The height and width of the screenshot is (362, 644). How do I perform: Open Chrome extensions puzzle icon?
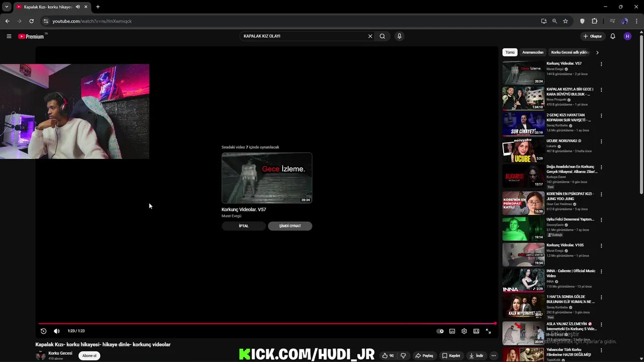coord(595,21)
